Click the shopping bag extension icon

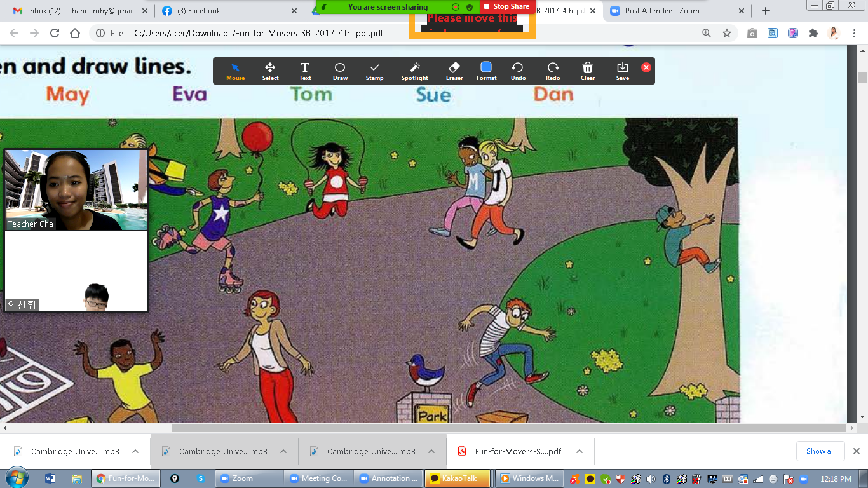pyautogui.click(x=752, y=33)
